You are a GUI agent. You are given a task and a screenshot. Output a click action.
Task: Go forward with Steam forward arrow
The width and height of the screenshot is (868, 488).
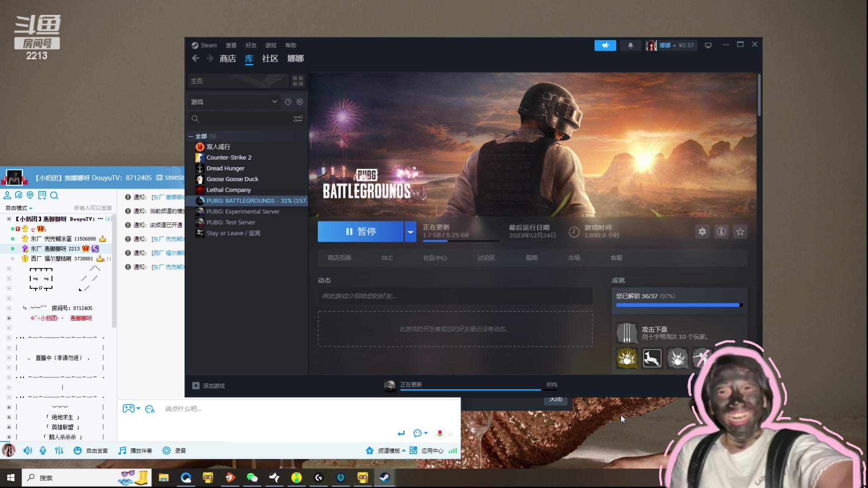[210, 58]
